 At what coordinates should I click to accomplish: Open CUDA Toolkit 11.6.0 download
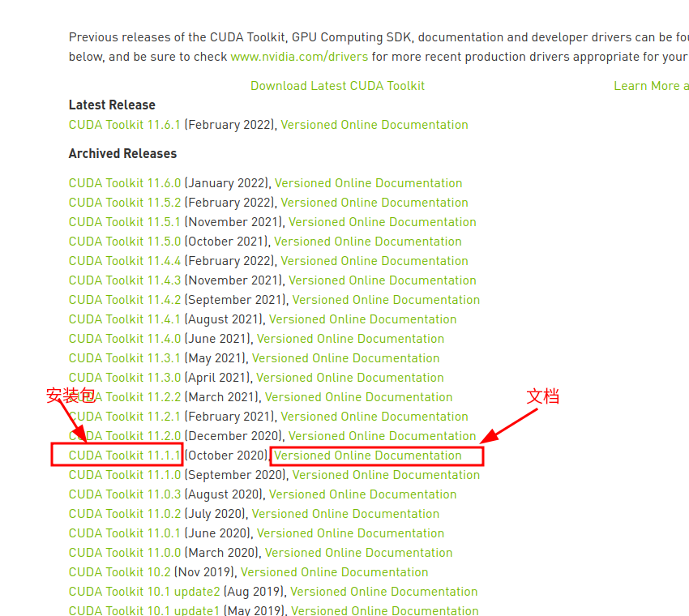click(x=125, y=183)
